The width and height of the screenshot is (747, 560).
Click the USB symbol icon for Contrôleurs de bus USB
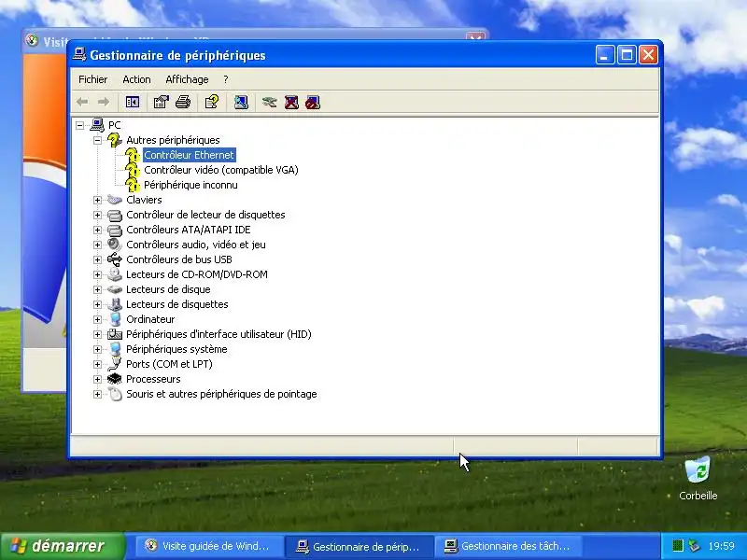pos(115,259)
